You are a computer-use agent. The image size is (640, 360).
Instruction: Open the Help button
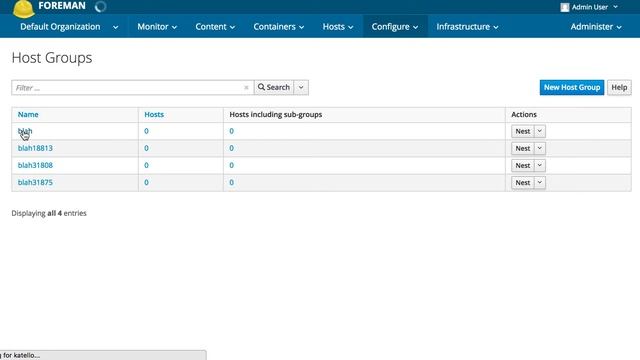click(619, 87)
